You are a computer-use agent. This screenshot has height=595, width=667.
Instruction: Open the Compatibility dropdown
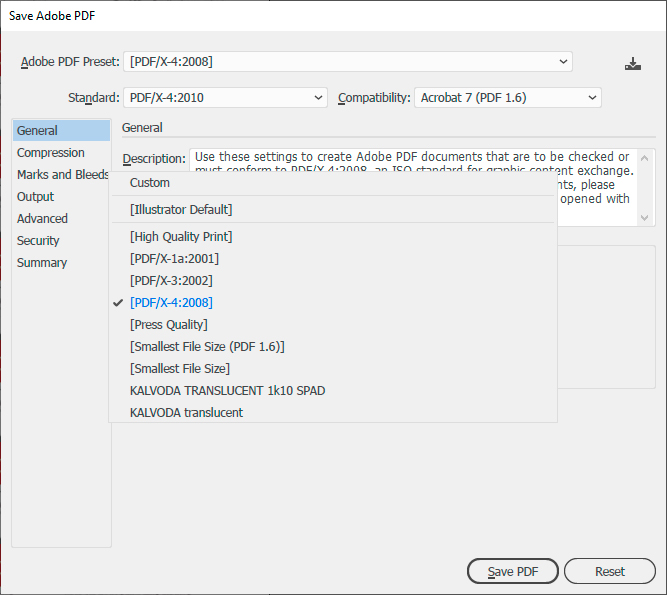tap(508, 98)
